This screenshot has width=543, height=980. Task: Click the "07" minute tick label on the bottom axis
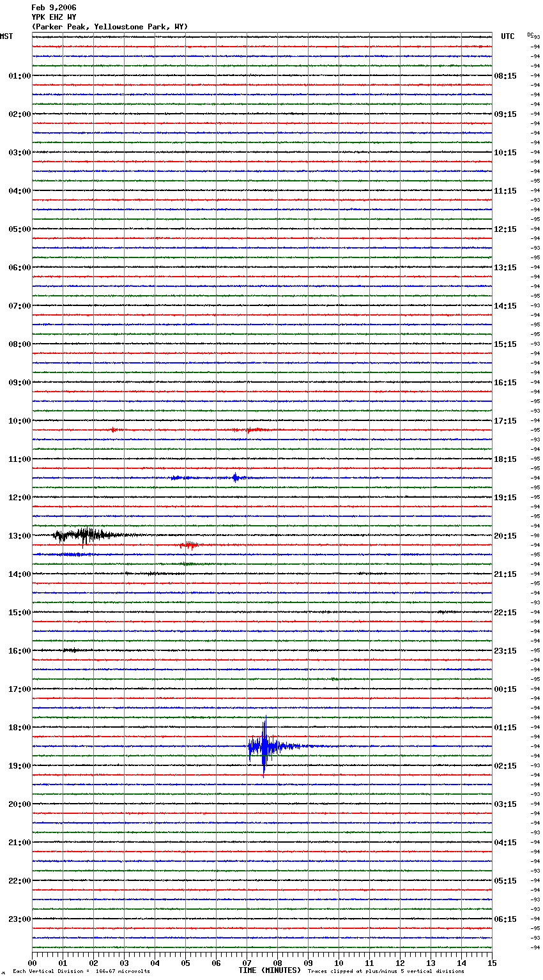tap(247, 963)
